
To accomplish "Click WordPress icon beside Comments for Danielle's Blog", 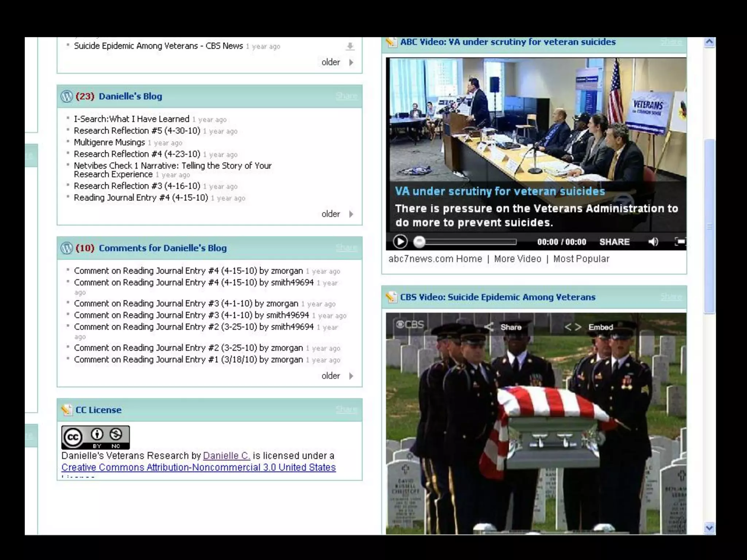I will click(66, 248).
